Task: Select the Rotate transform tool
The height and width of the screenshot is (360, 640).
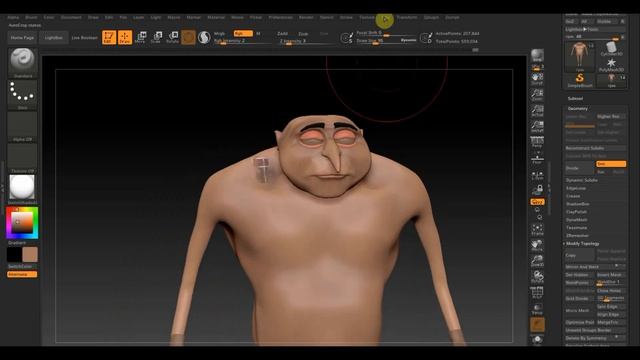Action: 173,37
